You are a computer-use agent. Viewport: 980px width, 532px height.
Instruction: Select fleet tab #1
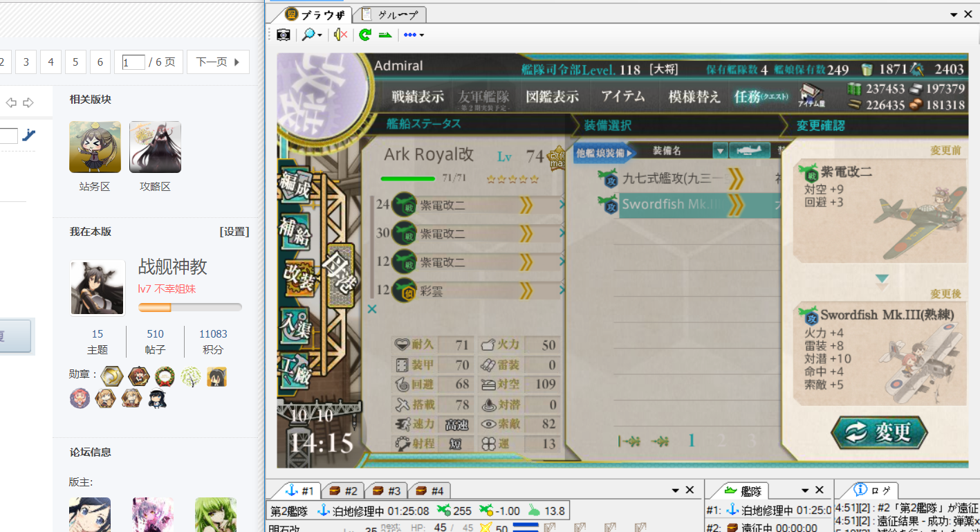[x=299, y=490]
